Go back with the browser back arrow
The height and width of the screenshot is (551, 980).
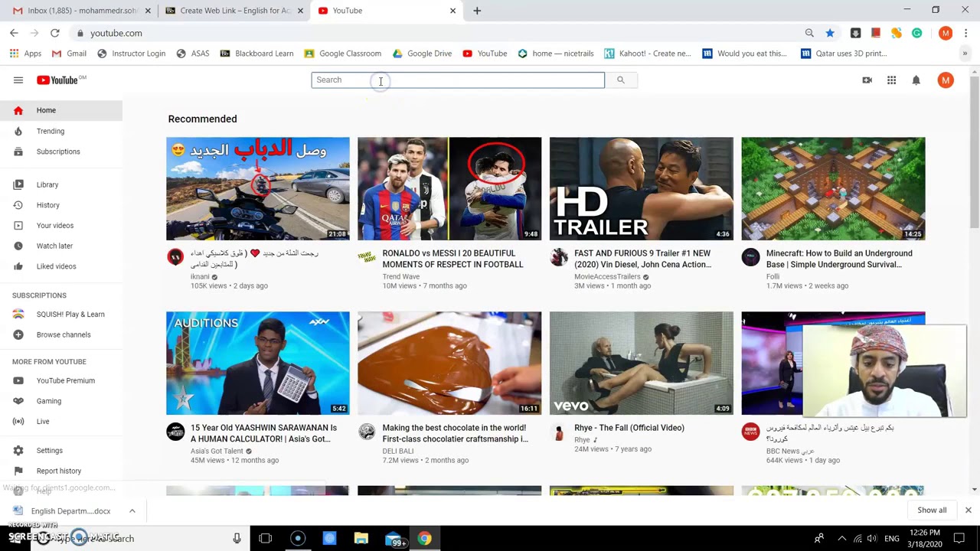coord(14,33)
